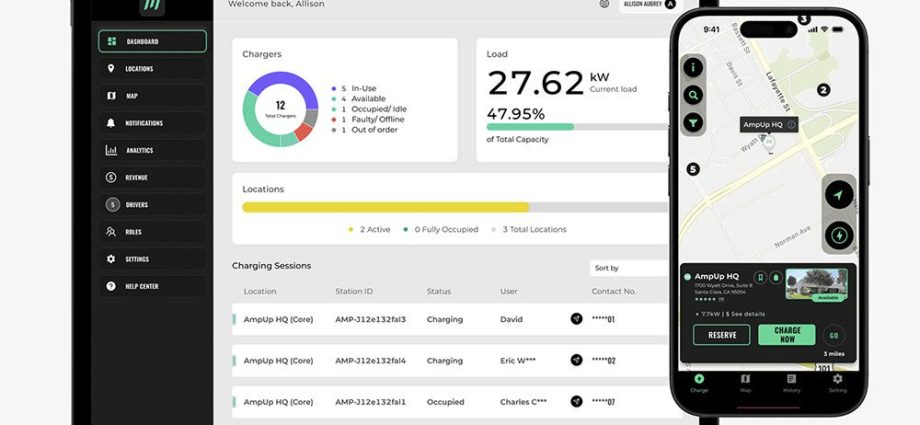
Task: Open the Allison Aubrey profile avatar
Action: click(670, 4)
